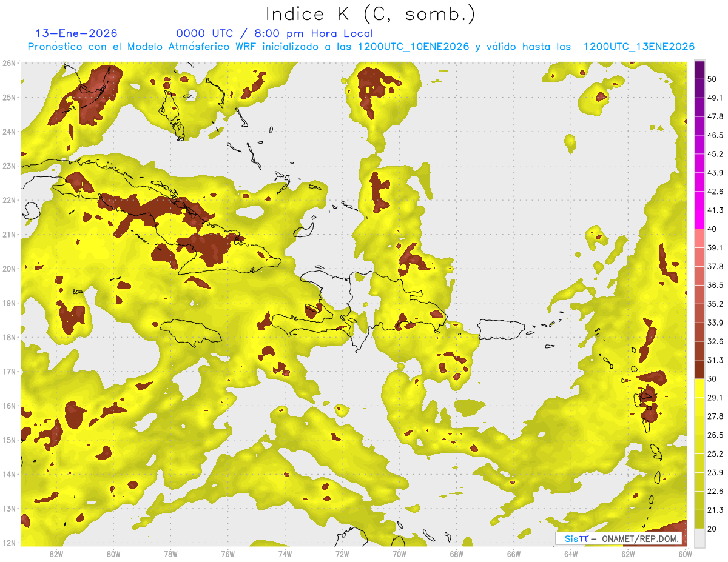
Task: Click the colorbar value 37.8
Action: [x=715, y=266]
